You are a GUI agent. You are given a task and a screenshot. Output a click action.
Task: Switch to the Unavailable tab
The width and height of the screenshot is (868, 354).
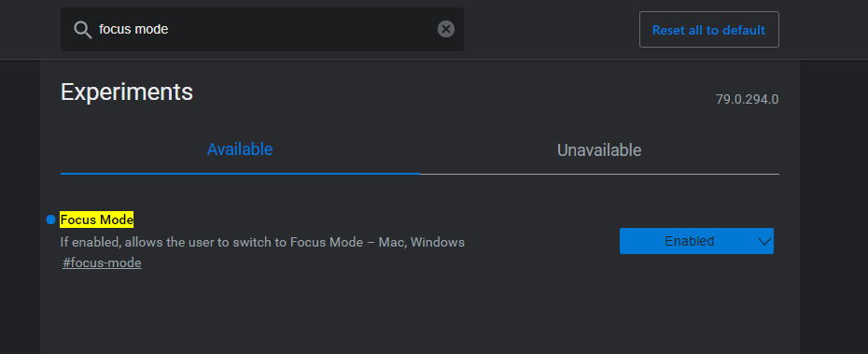[x=599, y=150]
